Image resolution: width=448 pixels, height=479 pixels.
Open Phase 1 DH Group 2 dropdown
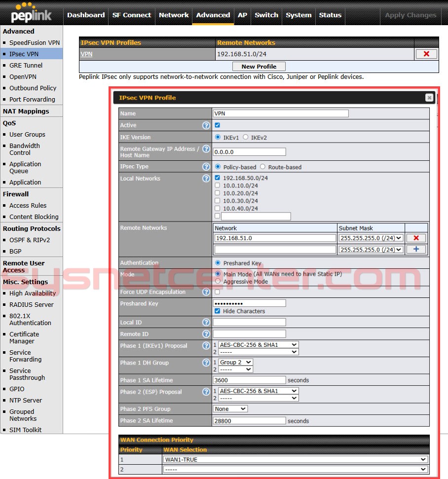point(235,362)
